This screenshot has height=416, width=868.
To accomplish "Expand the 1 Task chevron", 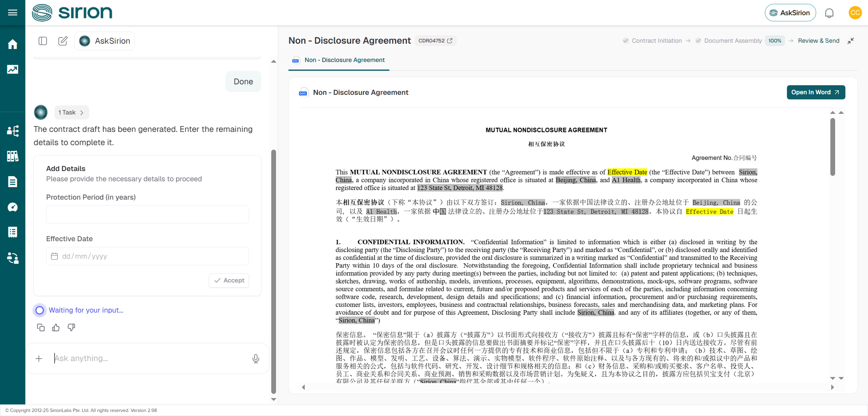I will pyautogui.click(x=82, y=112).
